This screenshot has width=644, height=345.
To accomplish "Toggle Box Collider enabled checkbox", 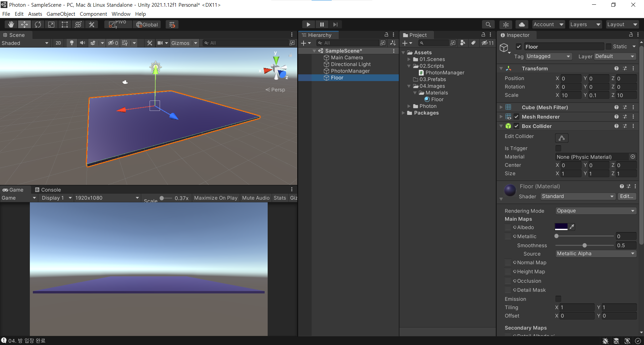I will [517, 126].
